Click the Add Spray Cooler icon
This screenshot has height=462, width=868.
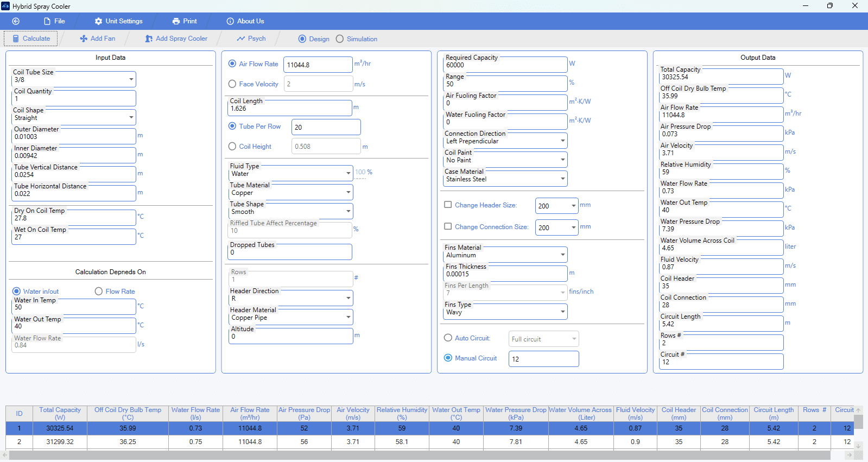(149, 39)
